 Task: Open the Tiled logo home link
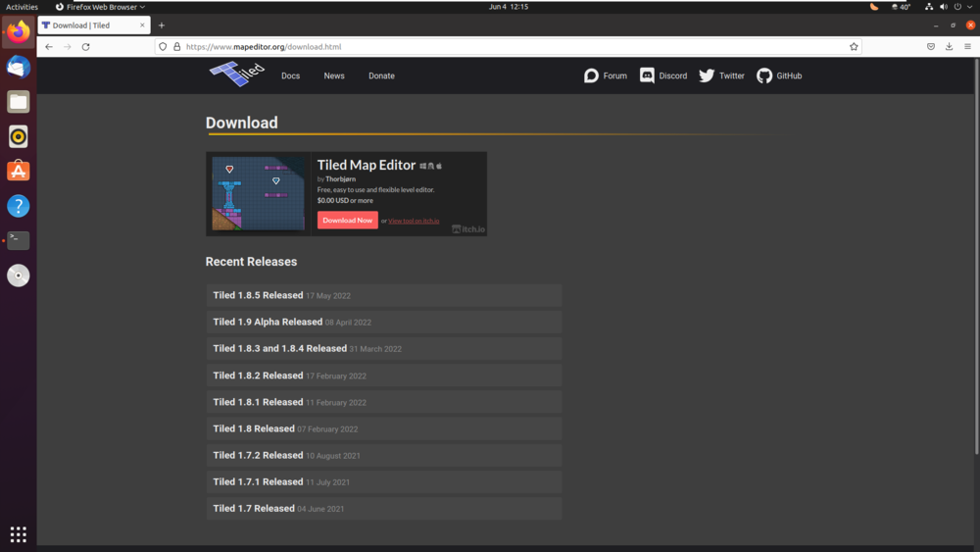(237, 75)
